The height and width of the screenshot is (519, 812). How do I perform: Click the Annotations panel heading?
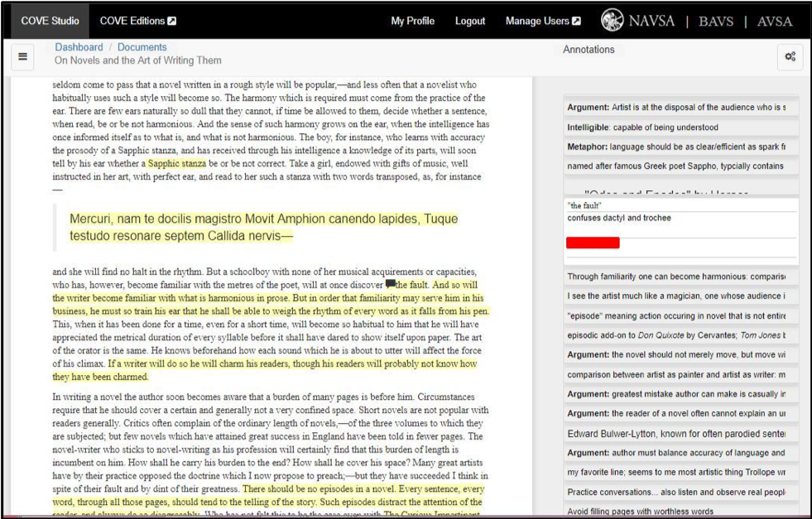(x=589, y=50)
